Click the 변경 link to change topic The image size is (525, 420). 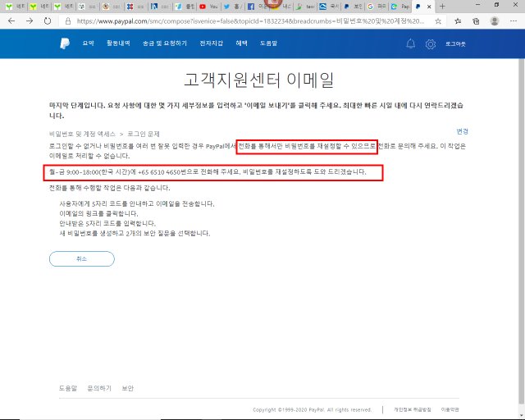coord(462,131)
